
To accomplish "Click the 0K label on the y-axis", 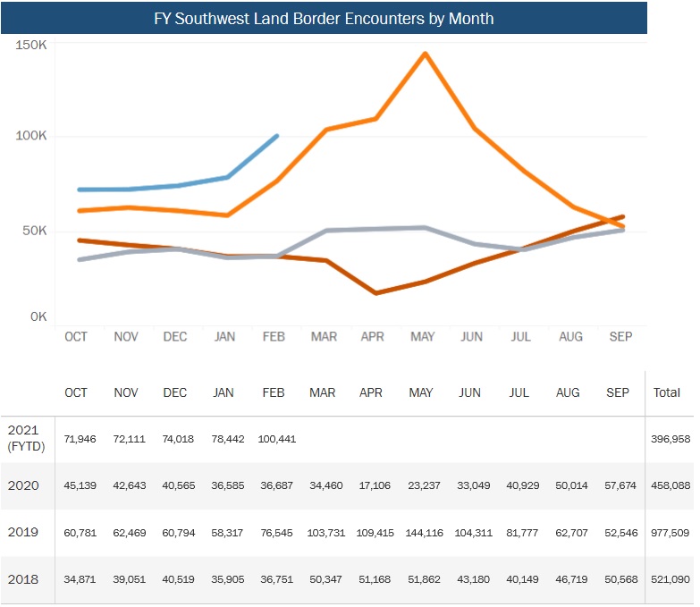I will coord(37,316).
